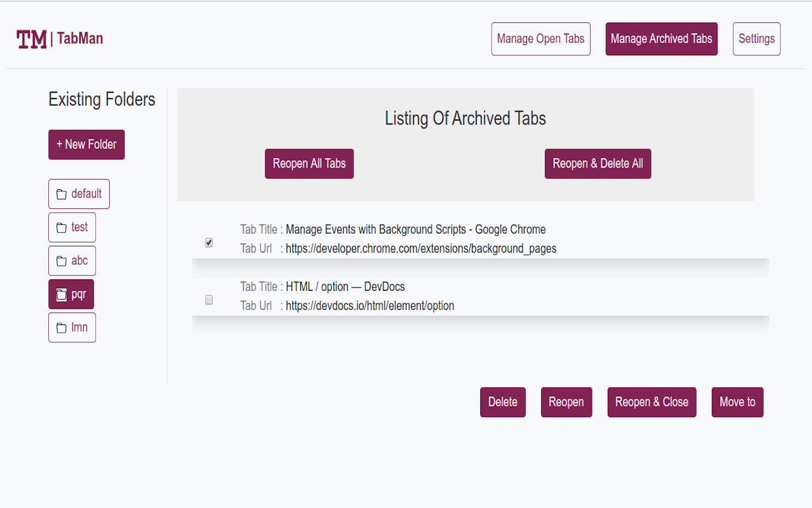Select the Manage Archived Tabs tab

(x=661, y=39)
